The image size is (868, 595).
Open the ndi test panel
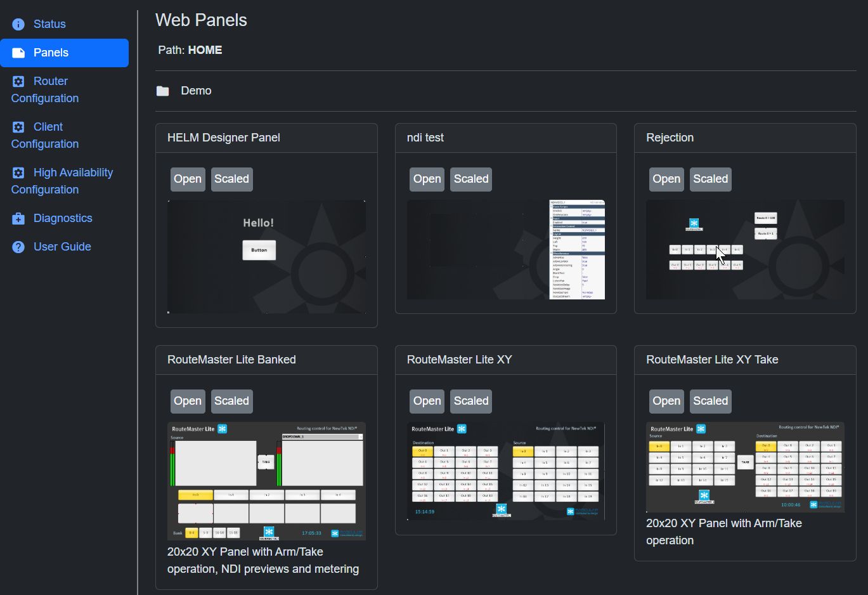point(427,179)
